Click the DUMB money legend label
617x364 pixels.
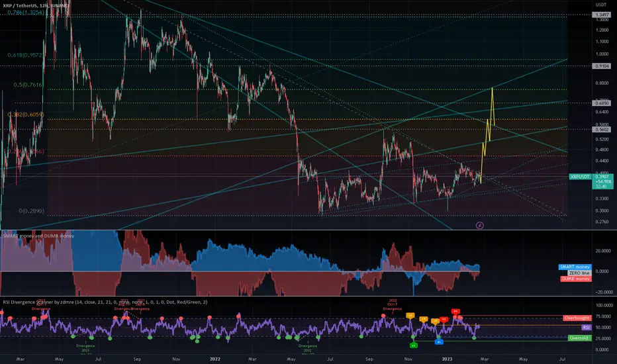click(575, 279)
